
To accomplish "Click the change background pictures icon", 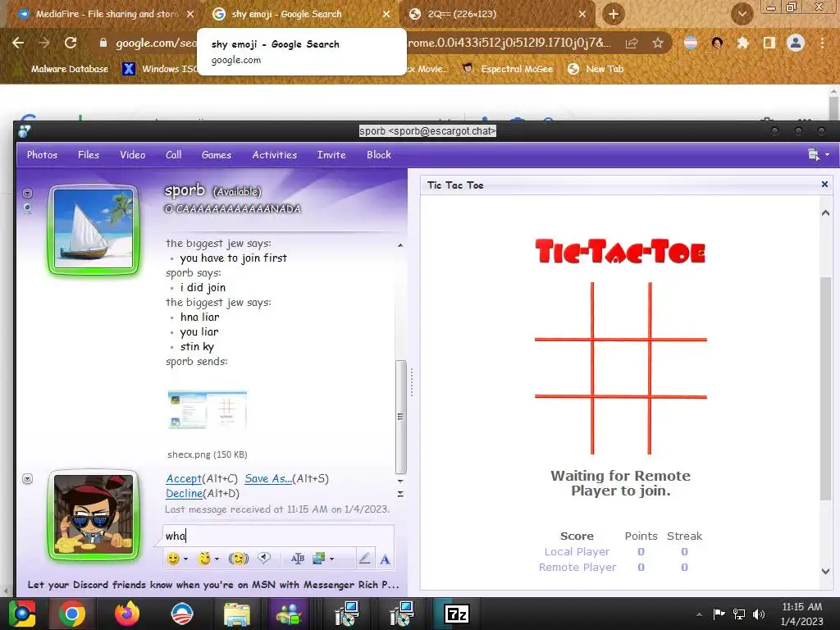I will tap(319, 559).
